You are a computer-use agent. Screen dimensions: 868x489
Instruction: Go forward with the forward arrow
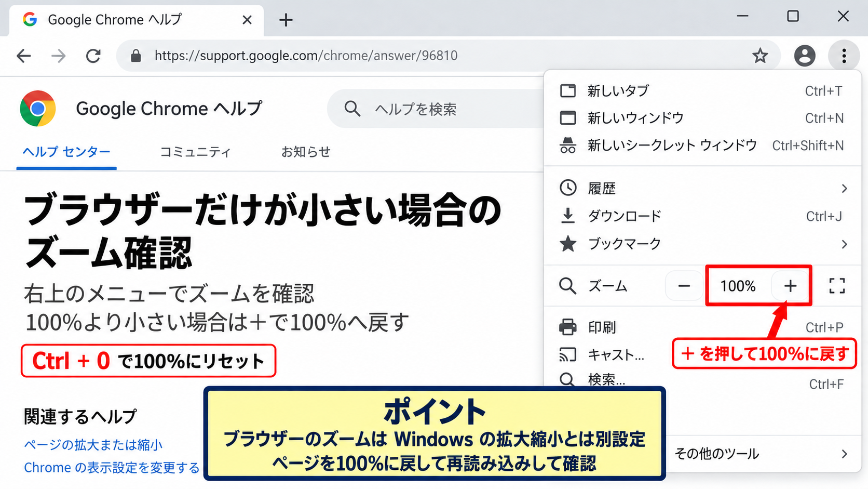[x=59, y=56]
